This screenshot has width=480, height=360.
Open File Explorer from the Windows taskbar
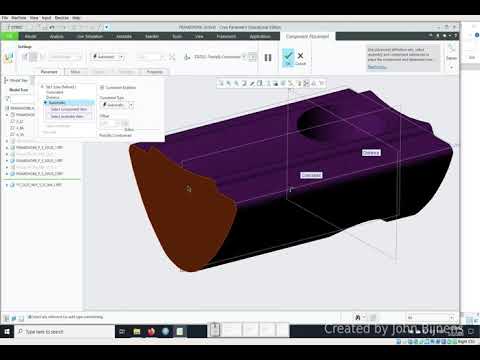137,332
